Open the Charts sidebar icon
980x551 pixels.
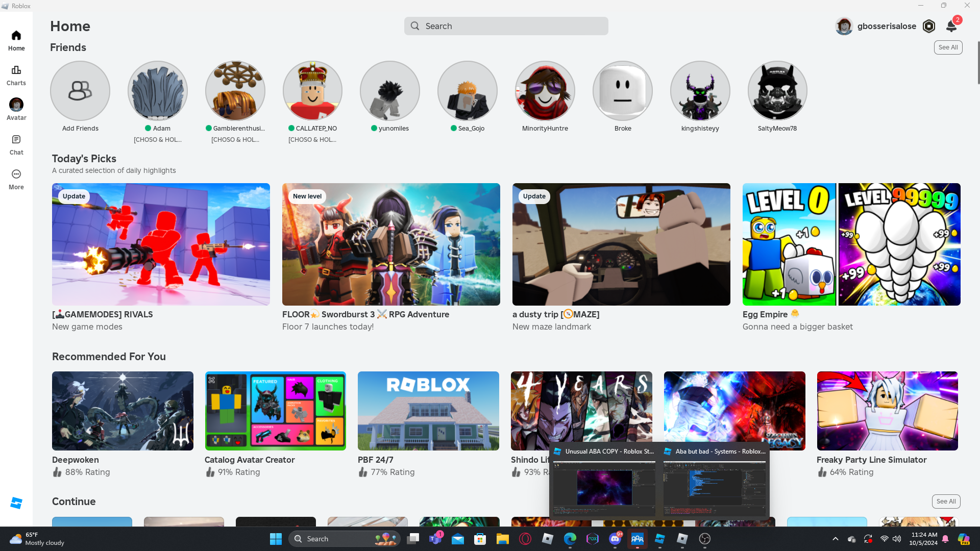click(x=16, y=75)
